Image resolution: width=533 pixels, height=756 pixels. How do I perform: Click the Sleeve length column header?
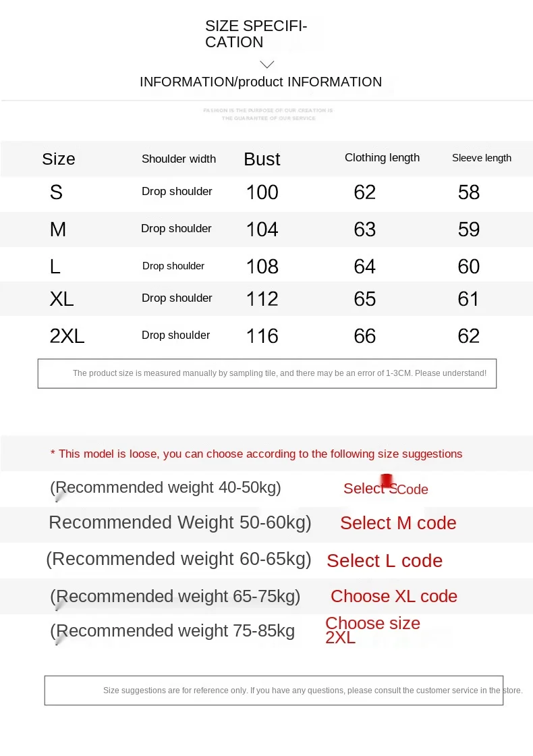(482, 158)
